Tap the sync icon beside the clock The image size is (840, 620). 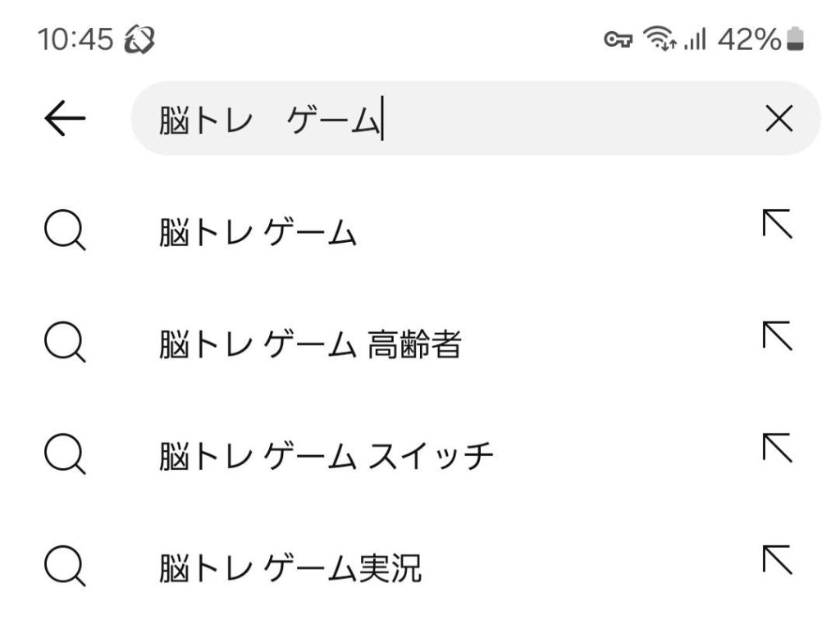[139, 39]
